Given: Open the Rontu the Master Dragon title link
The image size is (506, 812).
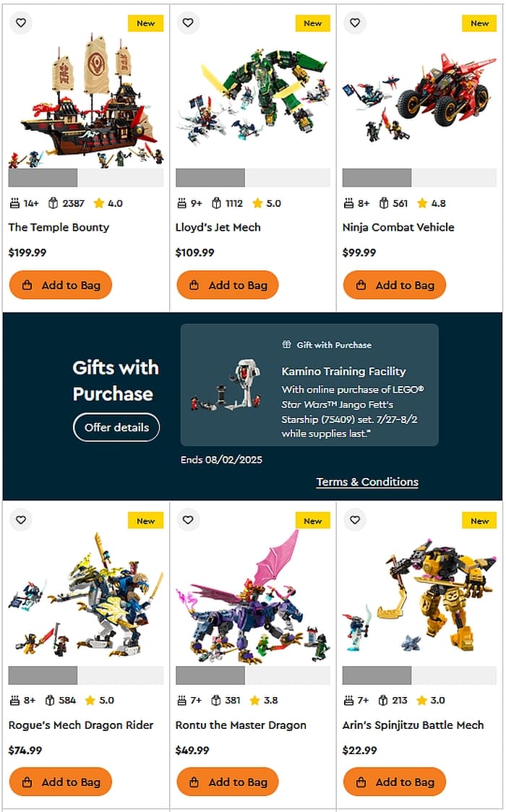Looking at the screenshot, I should click(x=241, y=725).
